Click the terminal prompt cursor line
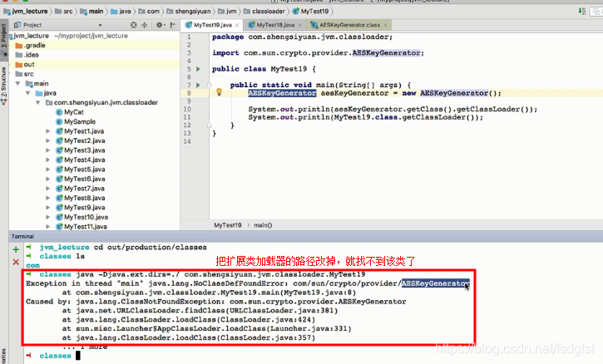Image resolution: width=603 pixels, height=364 pixels. click(53, 356)
